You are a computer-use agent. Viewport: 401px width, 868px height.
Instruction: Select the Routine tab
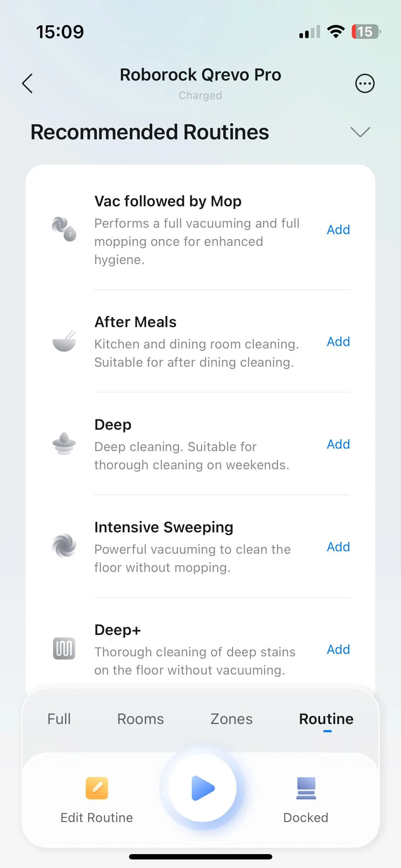click(326, 719)
